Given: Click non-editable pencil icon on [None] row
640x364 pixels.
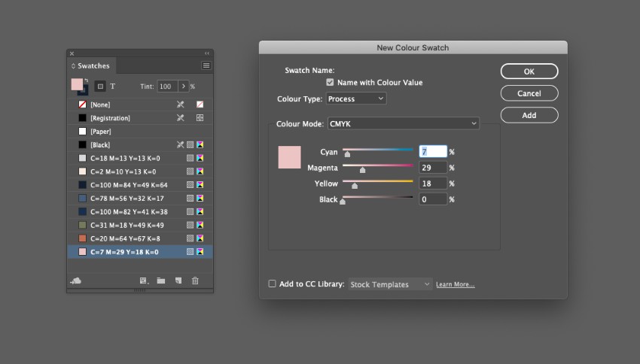Looking at the screenshot, I should [180, 105].
